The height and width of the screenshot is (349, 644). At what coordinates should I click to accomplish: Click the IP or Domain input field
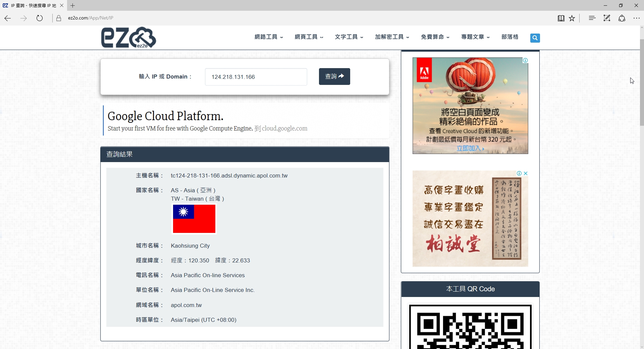coord(256,77)
